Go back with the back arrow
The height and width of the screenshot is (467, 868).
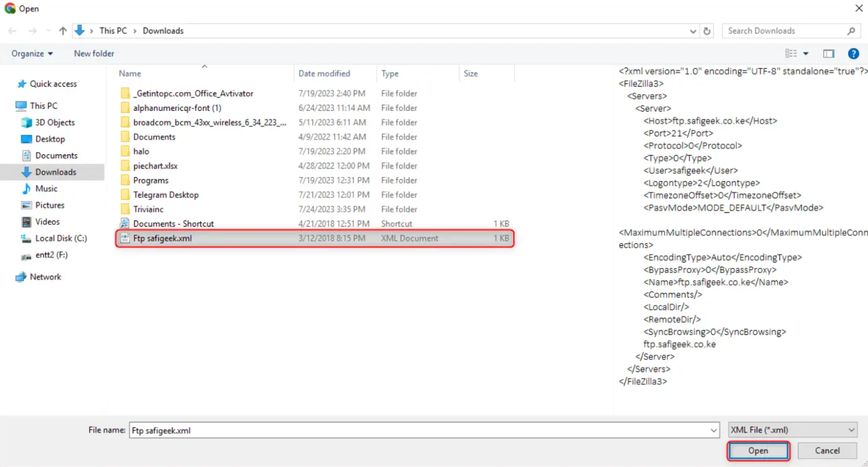click(12, 31)
